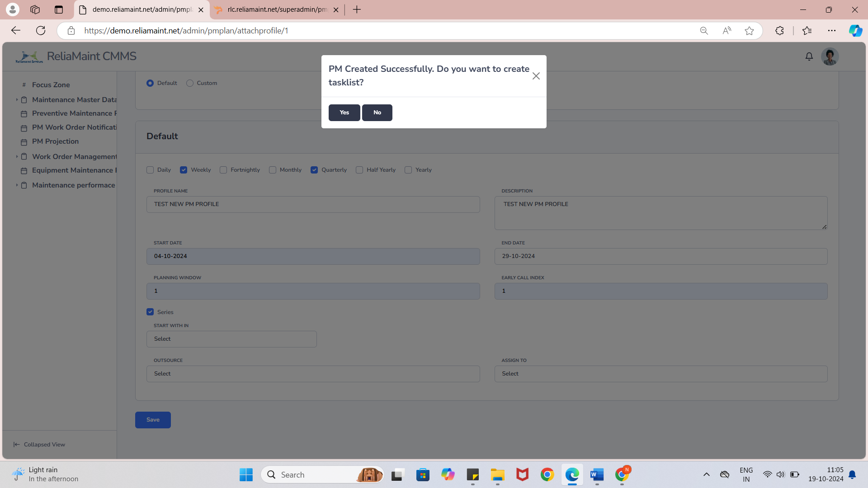Close the PM Created dialog with X
The image size is (868, 488).
point(536,76)
